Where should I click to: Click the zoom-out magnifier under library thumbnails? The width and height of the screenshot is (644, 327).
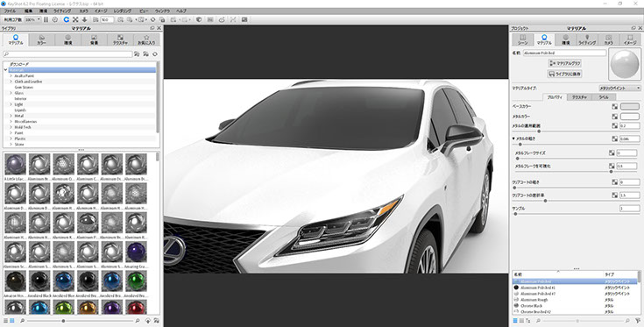(x=22, y=321)
